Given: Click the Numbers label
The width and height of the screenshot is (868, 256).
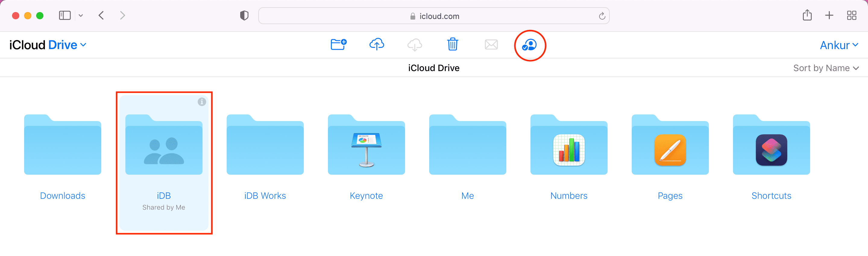Looking at the screenshot, I should click(x=569, y=196).
